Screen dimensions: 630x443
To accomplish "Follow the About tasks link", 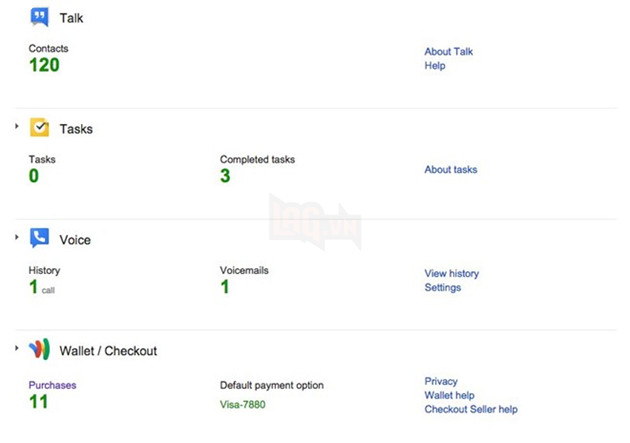I will 451,170.
